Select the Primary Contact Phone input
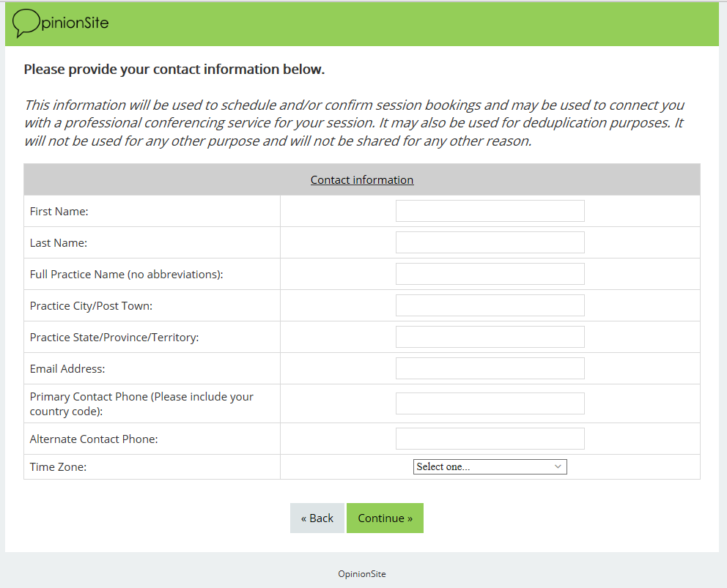Image resolution: width=727 pixels, height=588 pixels. tap(490, 403)
